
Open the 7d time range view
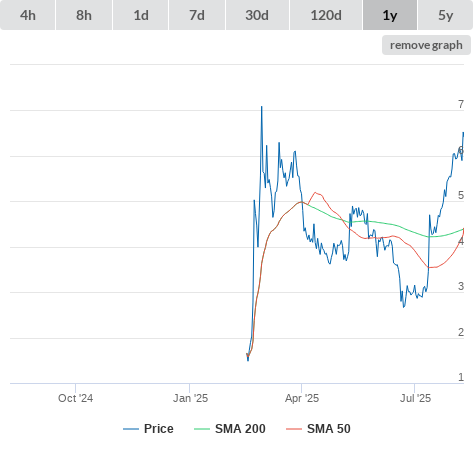[x=197, y=15]
